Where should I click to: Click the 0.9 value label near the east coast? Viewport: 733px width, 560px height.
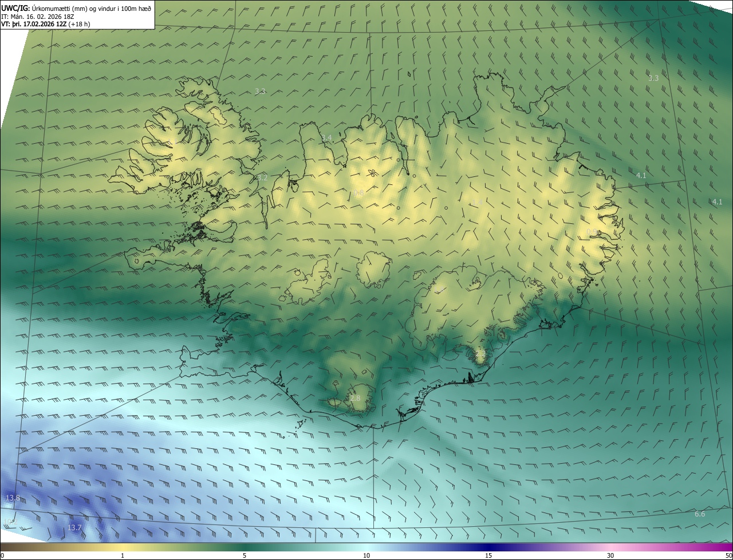click(592, 232)
